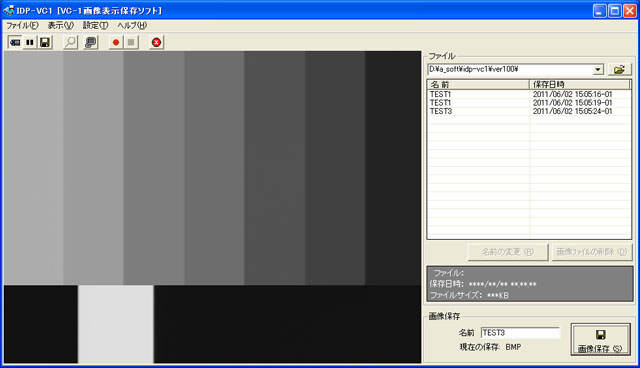
Task: Pause the live image display
Action: tap(30, 42)
